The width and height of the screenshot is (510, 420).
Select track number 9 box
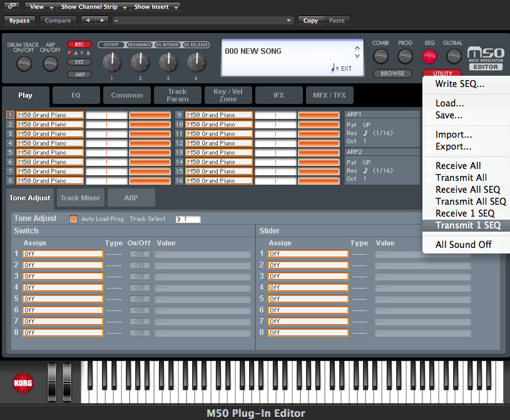pos(179,115)
